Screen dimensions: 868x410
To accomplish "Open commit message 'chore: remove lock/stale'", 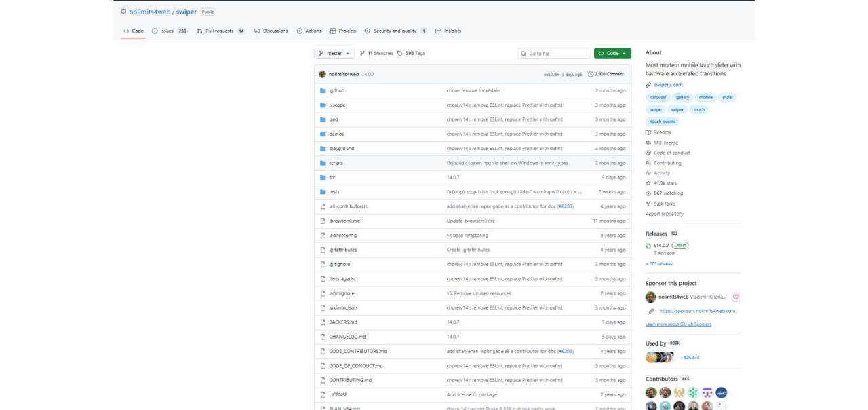I will (x=473, y=90).
